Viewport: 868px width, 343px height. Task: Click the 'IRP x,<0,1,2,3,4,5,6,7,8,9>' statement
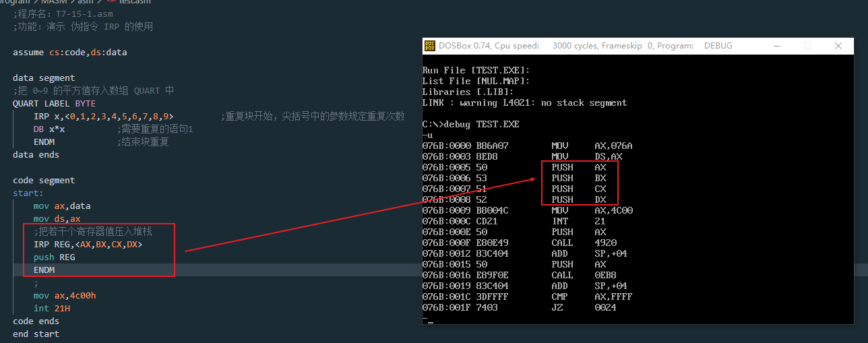104,116
